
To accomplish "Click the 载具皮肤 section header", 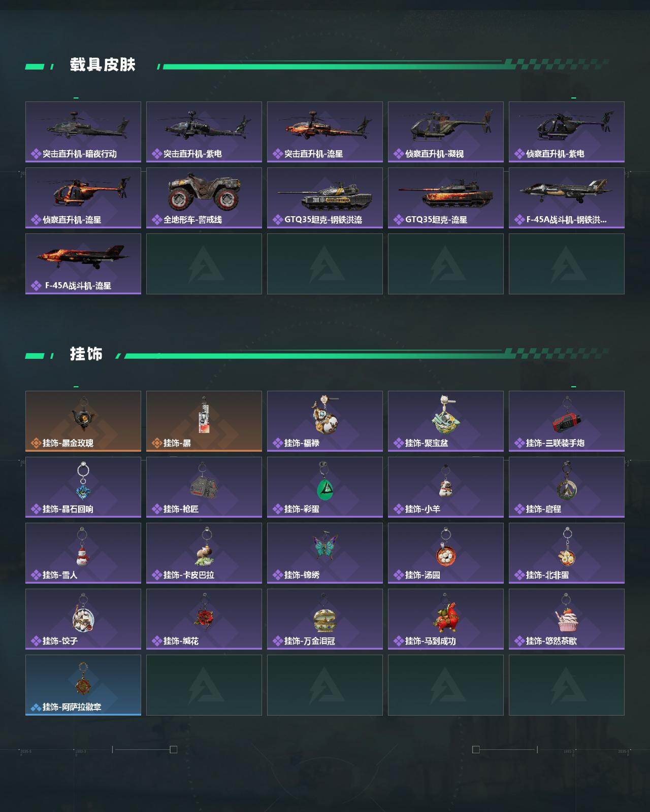I will point(103,65).
